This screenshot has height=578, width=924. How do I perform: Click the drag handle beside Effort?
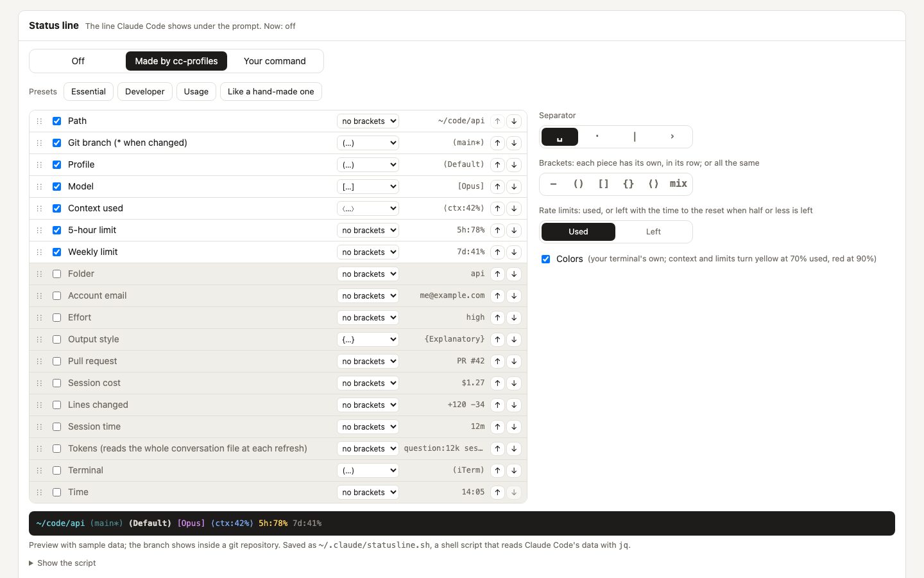click(39, 317)
